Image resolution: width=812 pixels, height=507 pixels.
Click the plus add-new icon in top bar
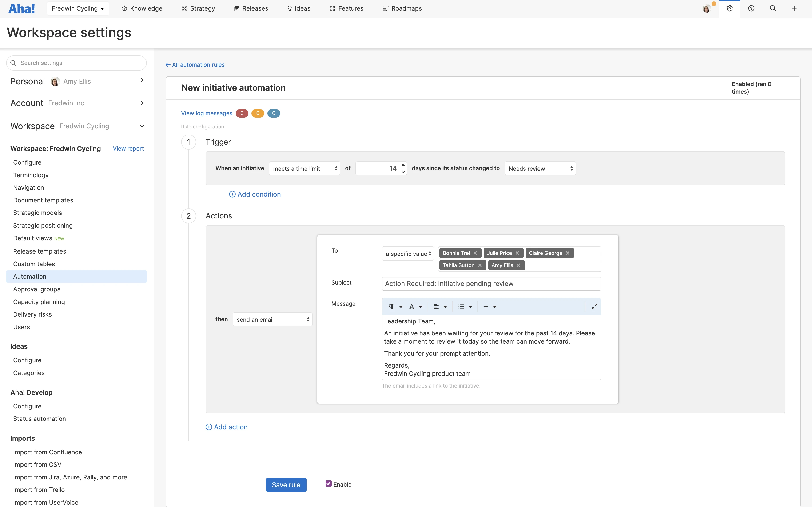794,8
